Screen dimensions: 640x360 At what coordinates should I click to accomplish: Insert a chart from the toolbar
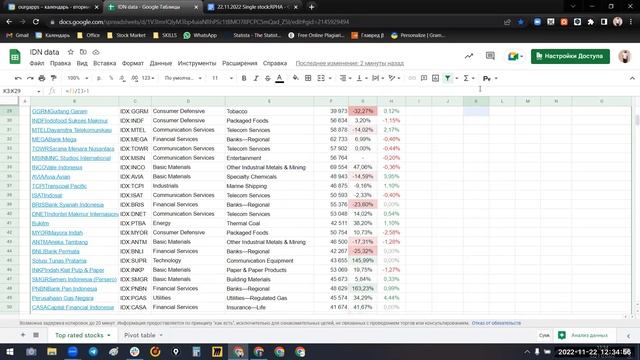[x=436, y=78]
